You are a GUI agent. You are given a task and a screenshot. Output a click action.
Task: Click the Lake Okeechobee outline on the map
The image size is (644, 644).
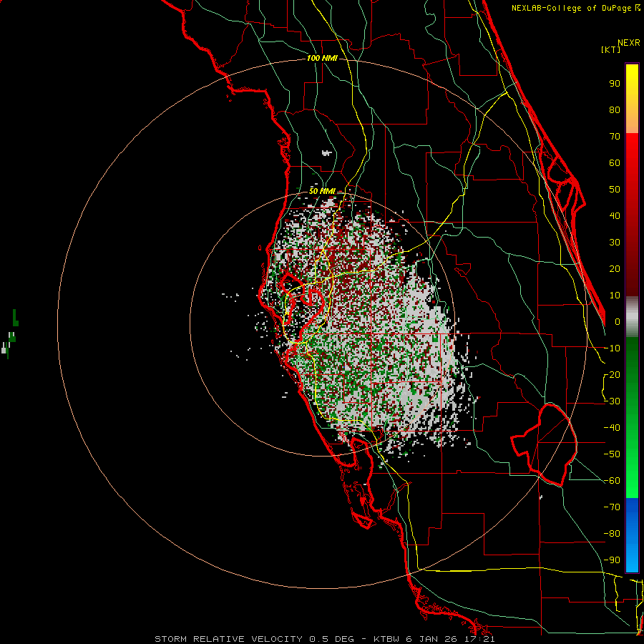(x=545, y=445)
